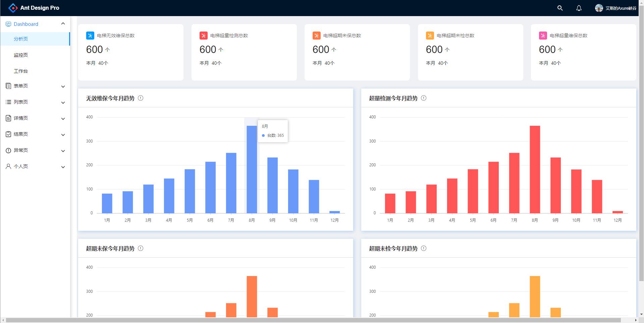Click the 结果页 check icon

coord(8,134)
